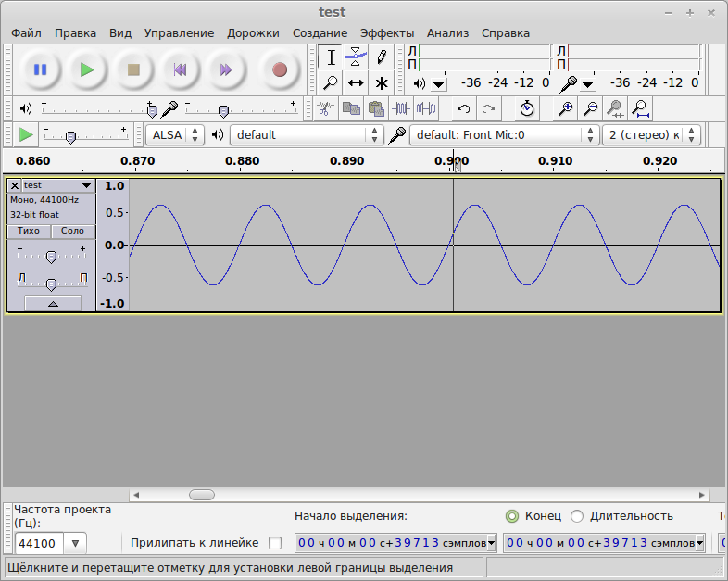Expand the project rate 44100 dropdown
728x581 pixels.
[75, 543]
